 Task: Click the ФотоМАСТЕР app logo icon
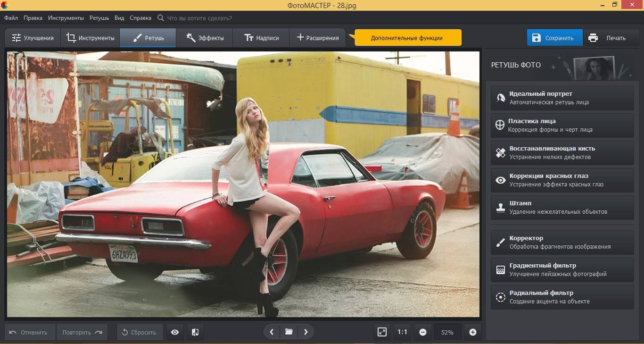[x=4, y=5]
